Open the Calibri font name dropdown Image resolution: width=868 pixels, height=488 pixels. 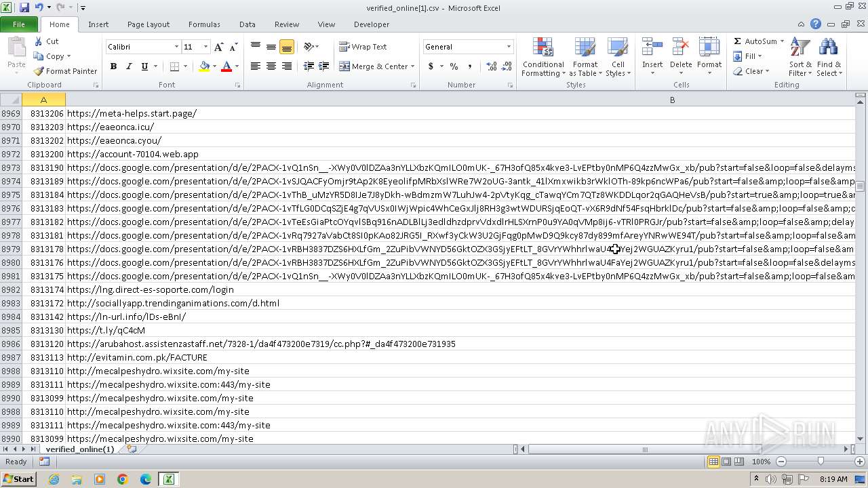(176, 47)
